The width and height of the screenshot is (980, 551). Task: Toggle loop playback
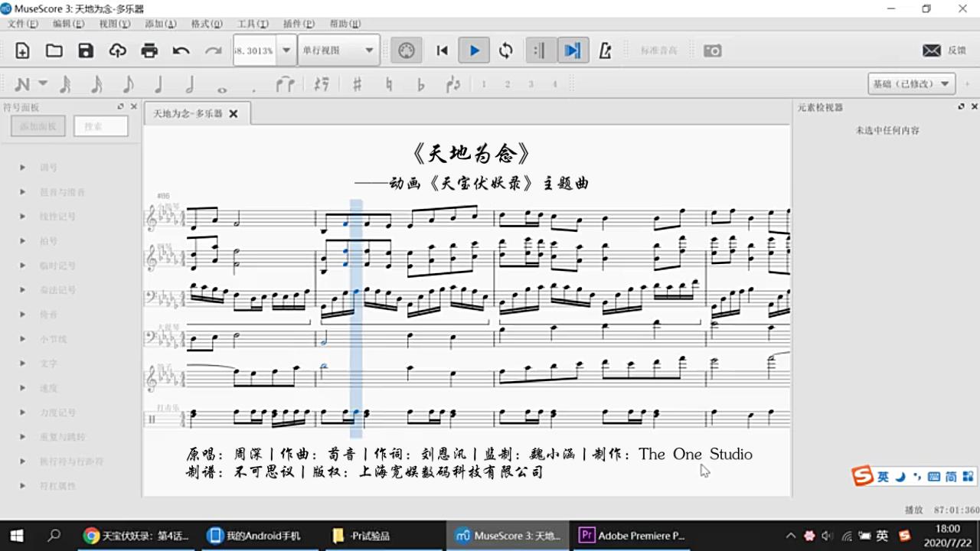[506, 51]
